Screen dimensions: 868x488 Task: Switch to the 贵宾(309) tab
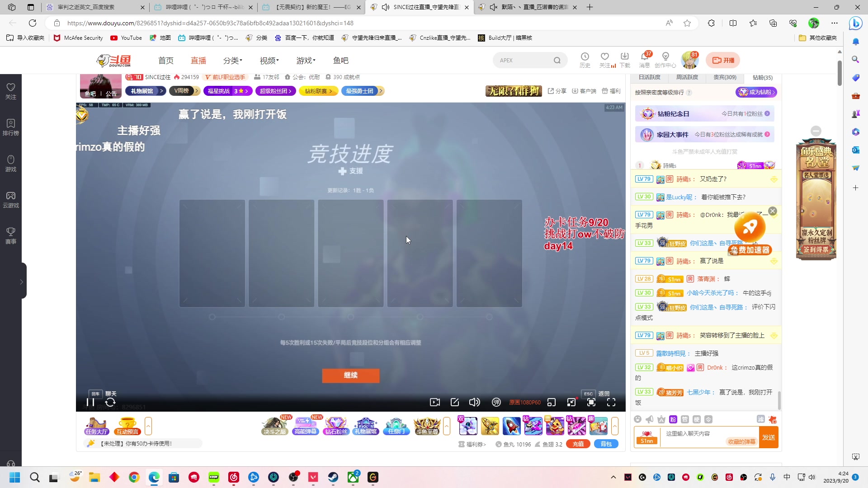click(725, 77)
